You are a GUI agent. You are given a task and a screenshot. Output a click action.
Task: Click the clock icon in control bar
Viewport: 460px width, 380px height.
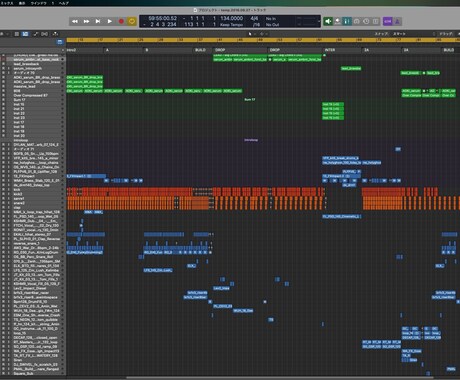pos(366,21)
